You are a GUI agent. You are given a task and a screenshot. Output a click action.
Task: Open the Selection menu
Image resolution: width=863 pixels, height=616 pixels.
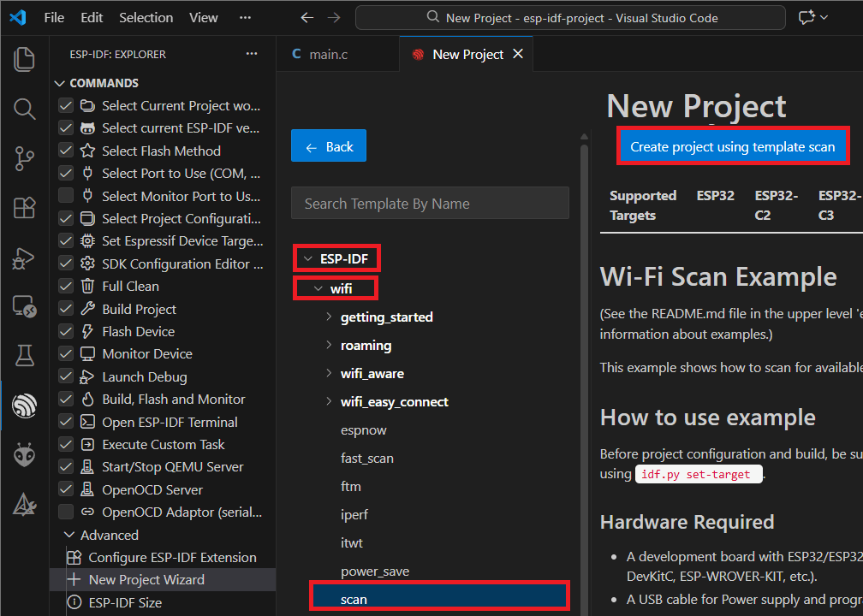146,18
